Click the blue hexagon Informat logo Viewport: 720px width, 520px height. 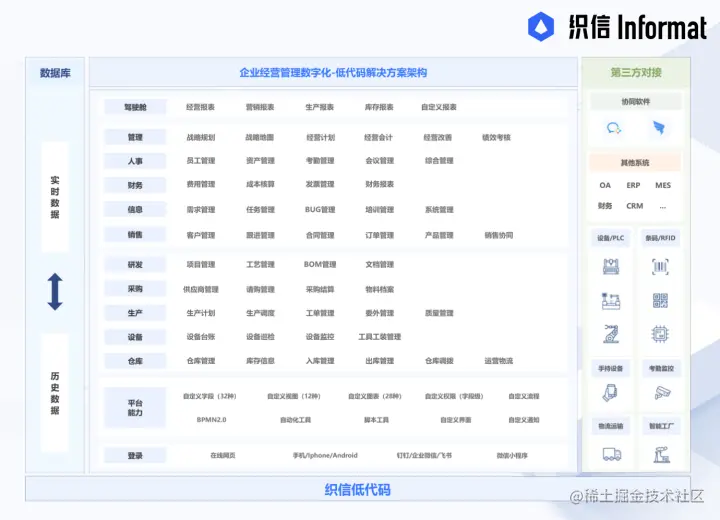(541, 26)
